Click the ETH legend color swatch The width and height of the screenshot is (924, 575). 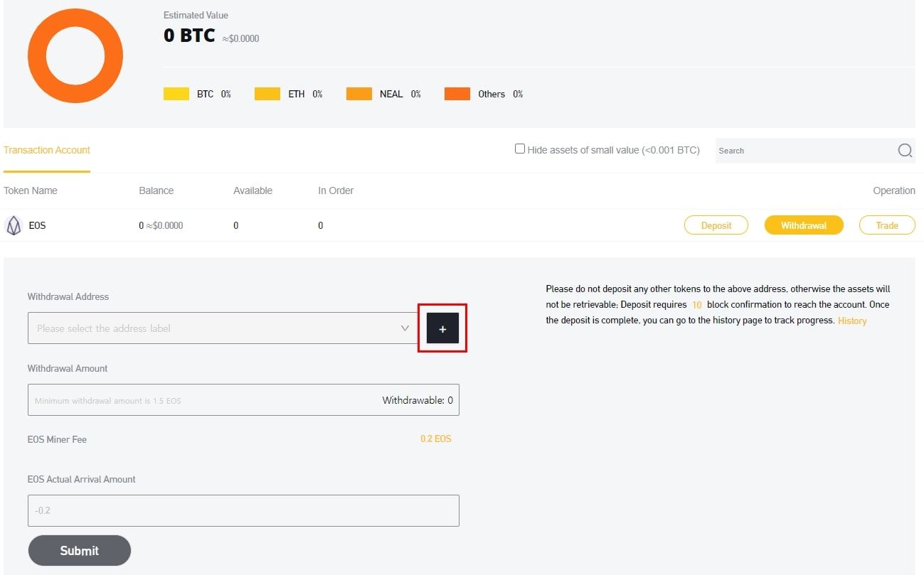tap(267, 94)
